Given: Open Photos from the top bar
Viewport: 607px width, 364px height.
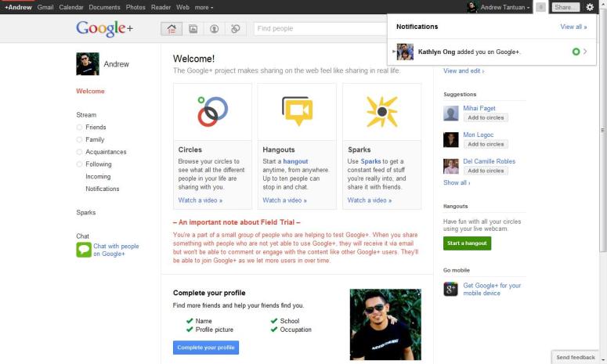Looking at the screenshot, I should pyautogui.click(x=135, y=7).
